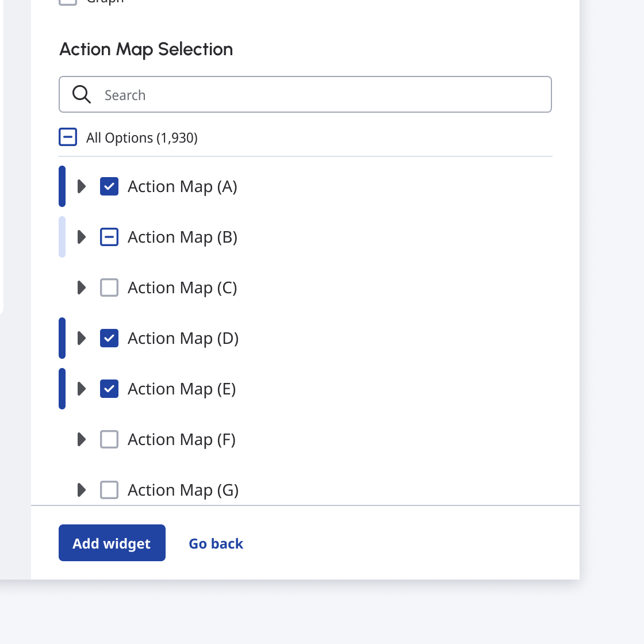Click the Add widget button
The width and height of the screenshot is (644, 644).
[x=112, y=543]
